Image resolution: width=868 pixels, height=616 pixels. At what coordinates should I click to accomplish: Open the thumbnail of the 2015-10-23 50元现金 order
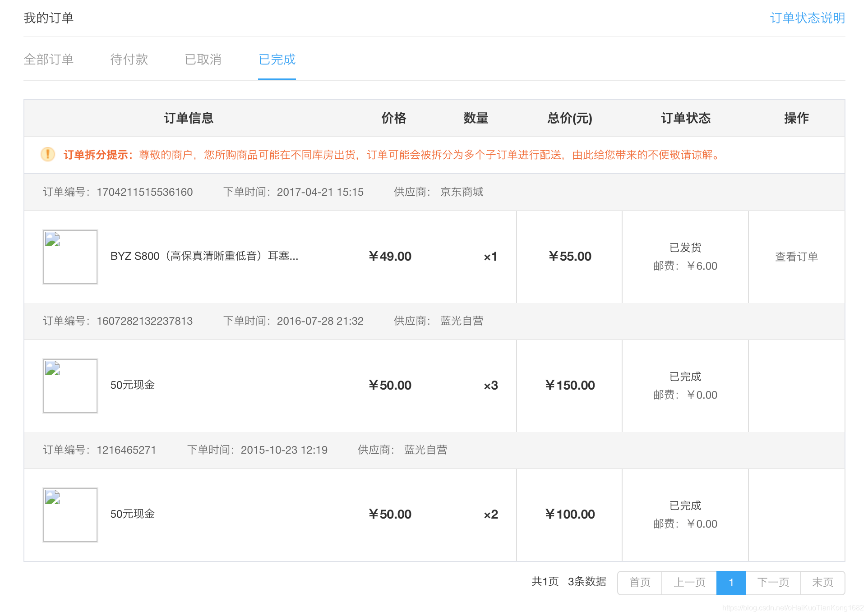point(70,515)
